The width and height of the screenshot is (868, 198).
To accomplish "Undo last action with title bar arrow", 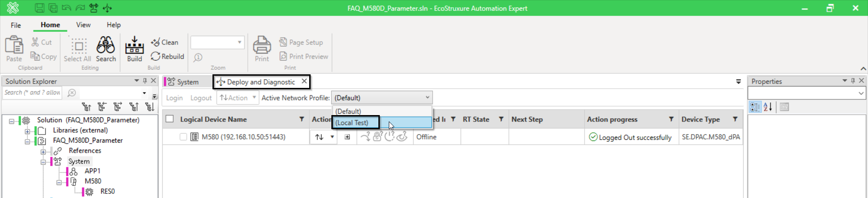I will pyautogui.click(x=66, y=8).
